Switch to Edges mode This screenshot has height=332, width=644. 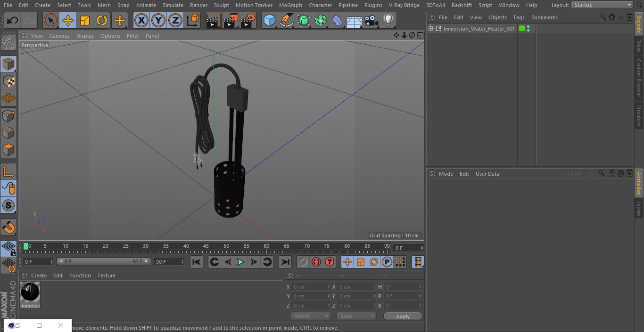coord(8,133)
